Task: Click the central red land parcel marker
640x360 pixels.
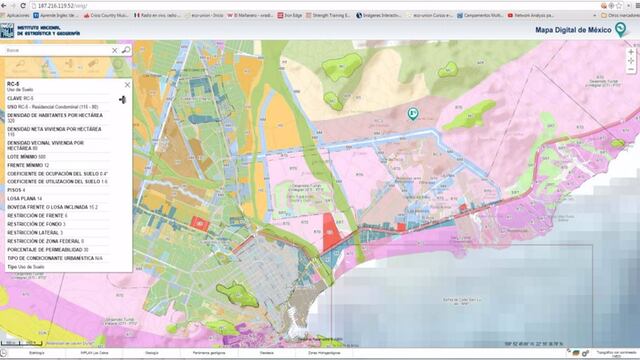Action: tap(330, 232)
